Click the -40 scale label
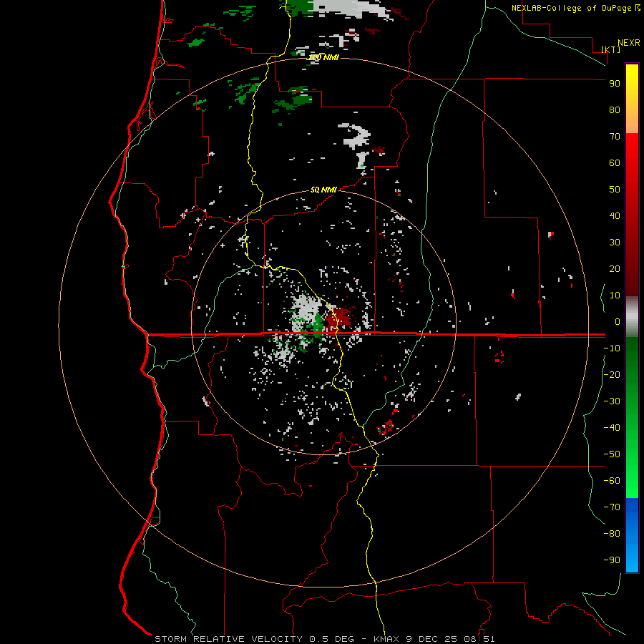644x644 pixels. pyautogui.click(x=612, y=428)
